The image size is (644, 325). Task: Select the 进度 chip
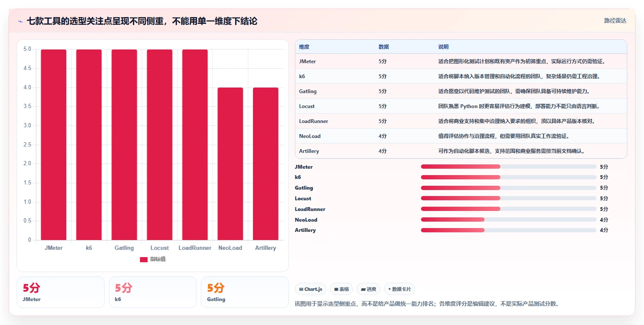368,289
